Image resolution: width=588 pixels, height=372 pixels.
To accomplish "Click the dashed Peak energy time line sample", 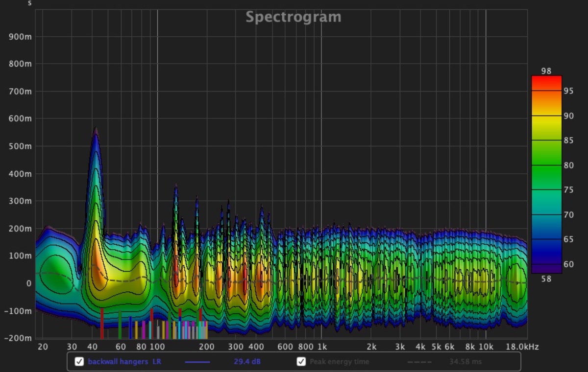I will click(419, 362).
